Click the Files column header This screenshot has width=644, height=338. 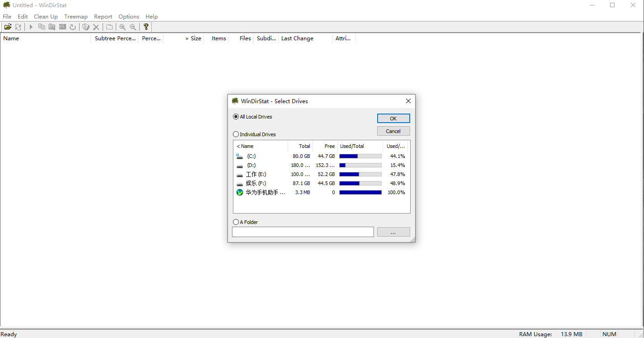pos(241,38)
